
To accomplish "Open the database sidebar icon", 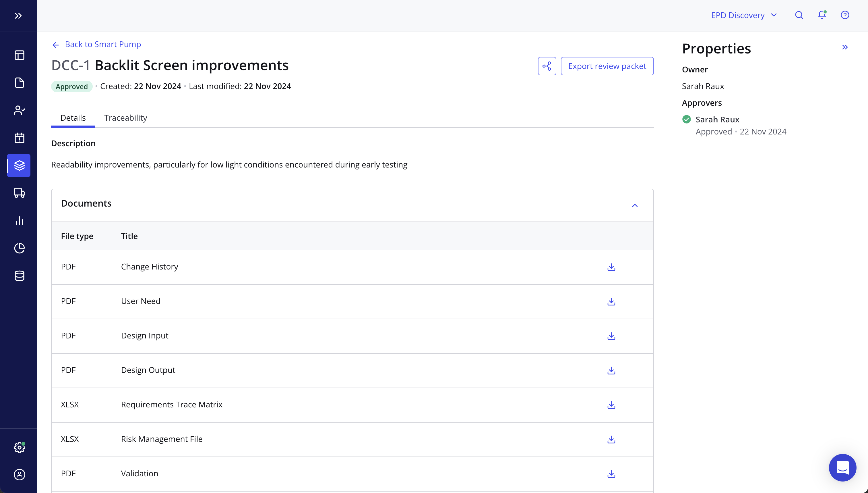I will point(19,276).
